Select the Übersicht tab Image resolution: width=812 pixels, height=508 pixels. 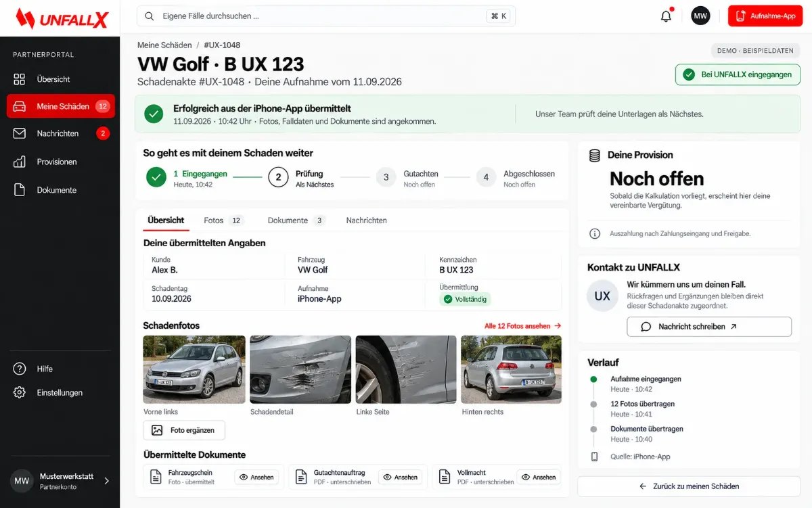(x=166, y=221)
